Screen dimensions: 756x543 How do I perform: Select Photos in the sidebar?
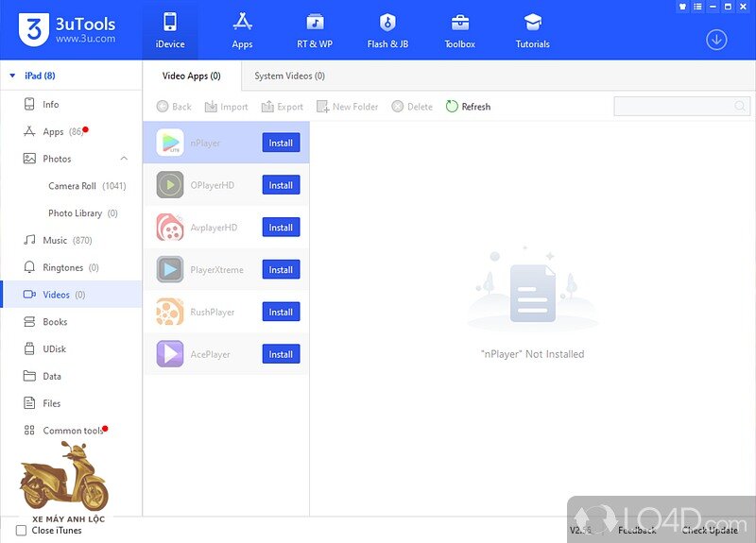tap(72, 159)
